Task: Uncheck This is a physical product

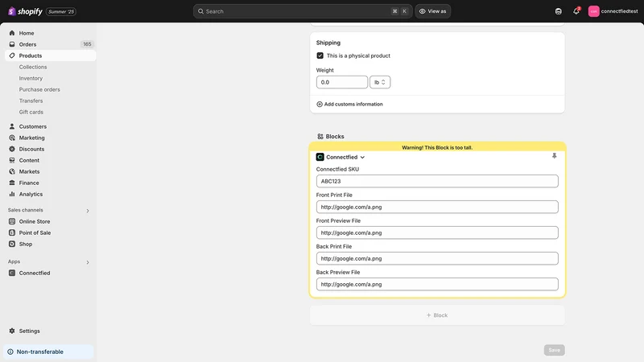Action: [x=320, y=56]
